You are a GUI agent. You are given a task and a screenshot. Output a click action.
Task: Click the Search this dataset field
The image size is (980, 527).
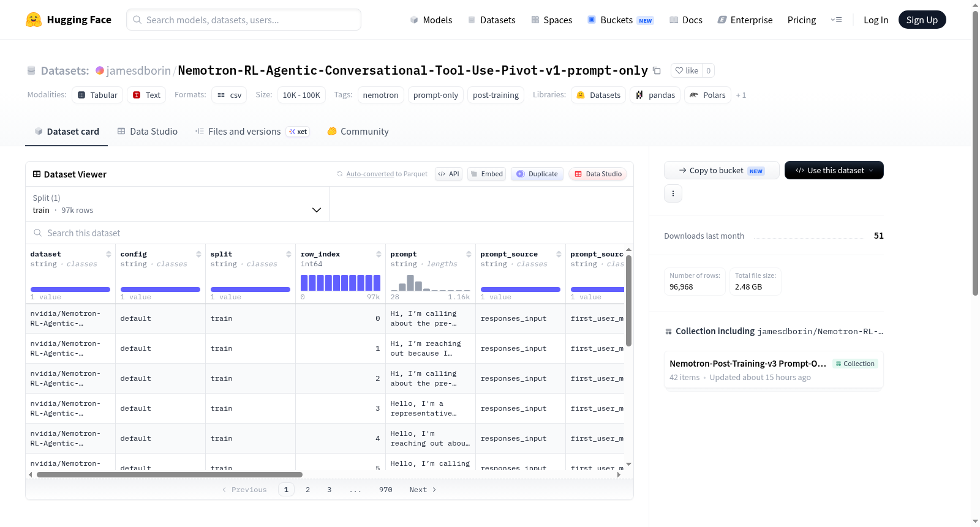coord(330,233)
